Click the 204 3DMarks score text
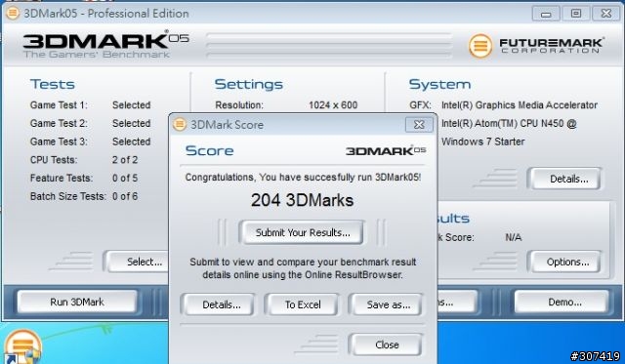This screenshot has width=625, height=364. click(302, 200)
